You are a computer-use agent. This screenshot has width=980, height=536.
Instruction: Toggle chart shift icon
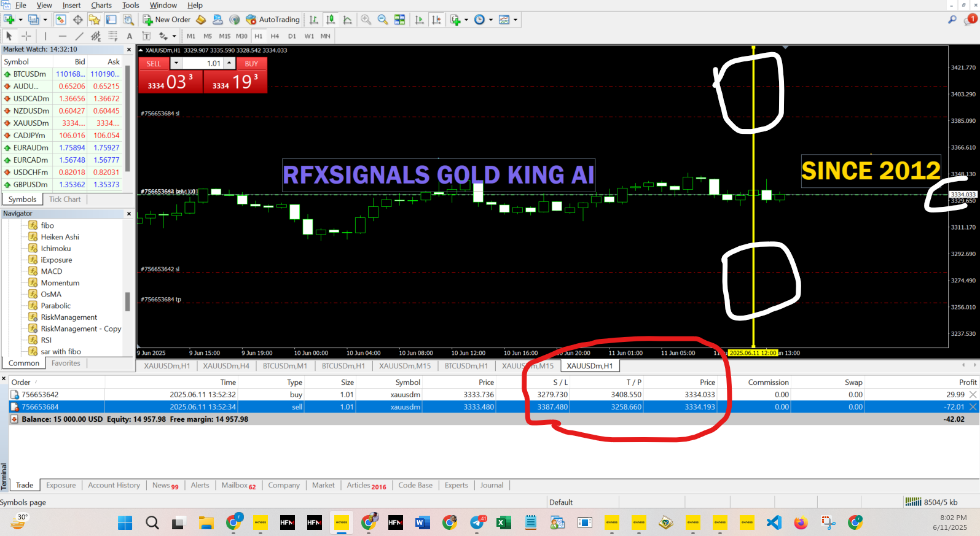436,20
